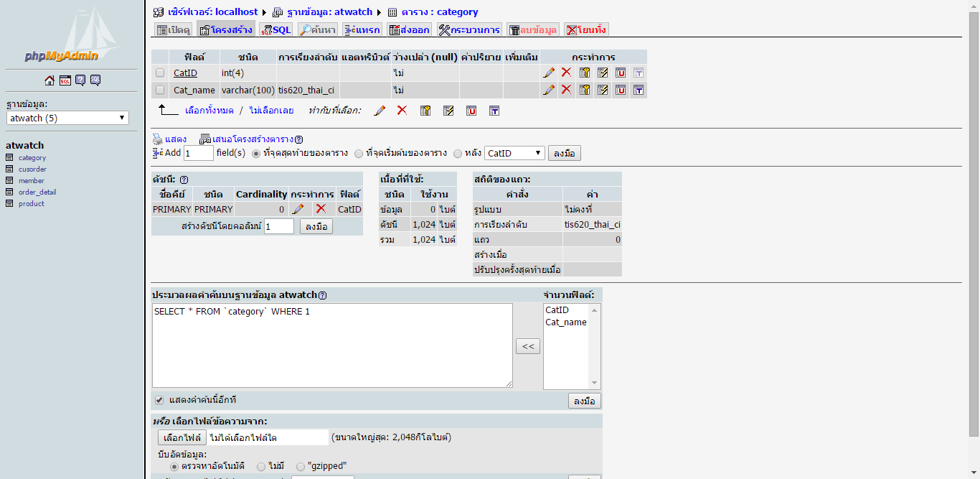Click ลงมือ to create the index
The height and width of the screenshot is (479, 980).
[x=316, y=226]
